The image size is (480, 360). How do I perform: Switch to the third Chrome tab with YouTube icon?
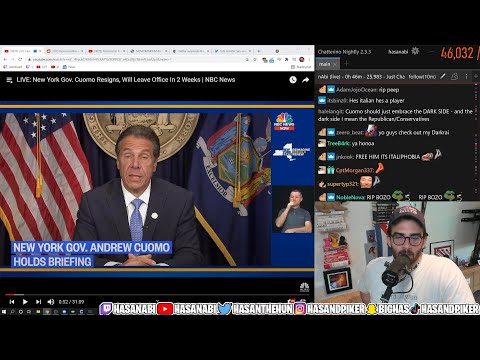click(106, 51)
